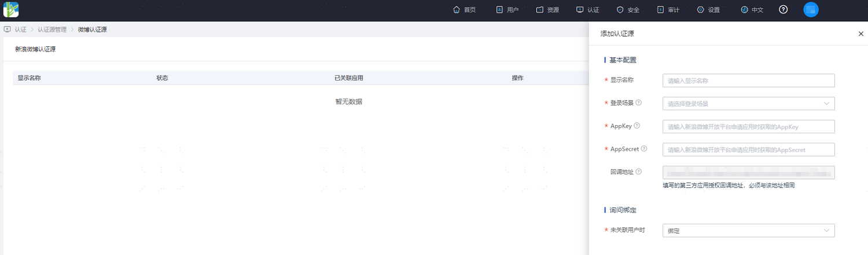Focus the 显示名称 input field
868x255 pixels.
[748, 81]
